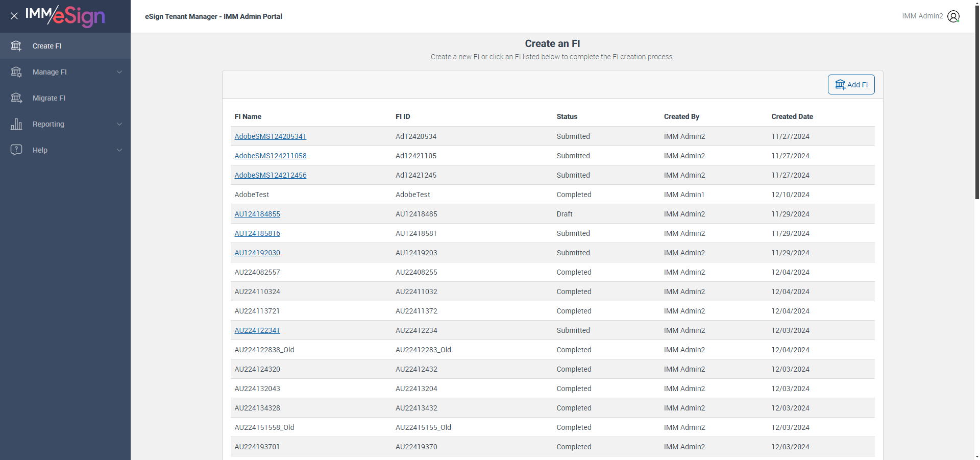Click FI ID AU22412283_Old
Image resolution: width=980 pixels, height=460 pixels.
pos(423,350)
